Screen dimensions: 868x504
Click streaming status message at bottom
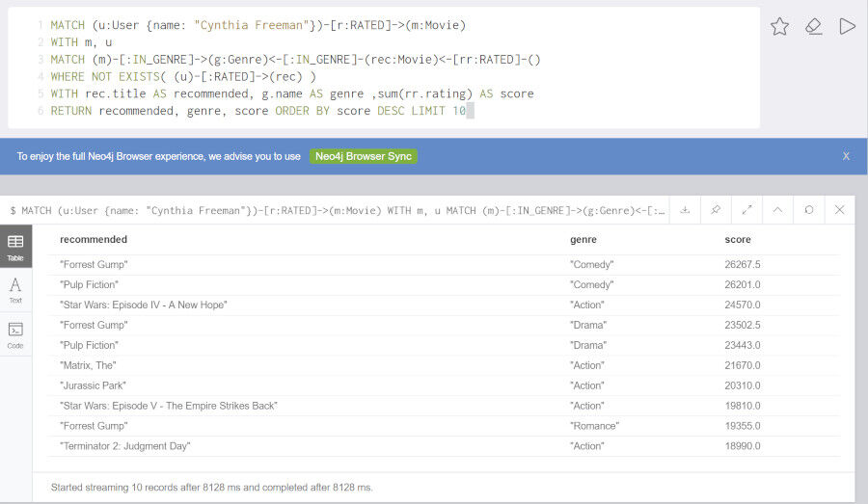[211, 488]
